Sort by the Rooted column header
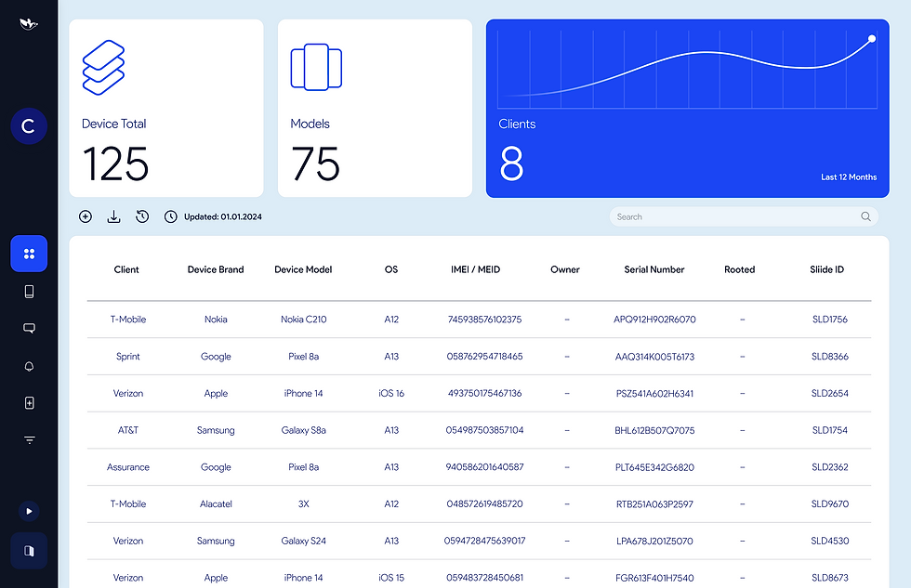The height and width of the screenshot is (588, 911). click(x=740, y=269)
